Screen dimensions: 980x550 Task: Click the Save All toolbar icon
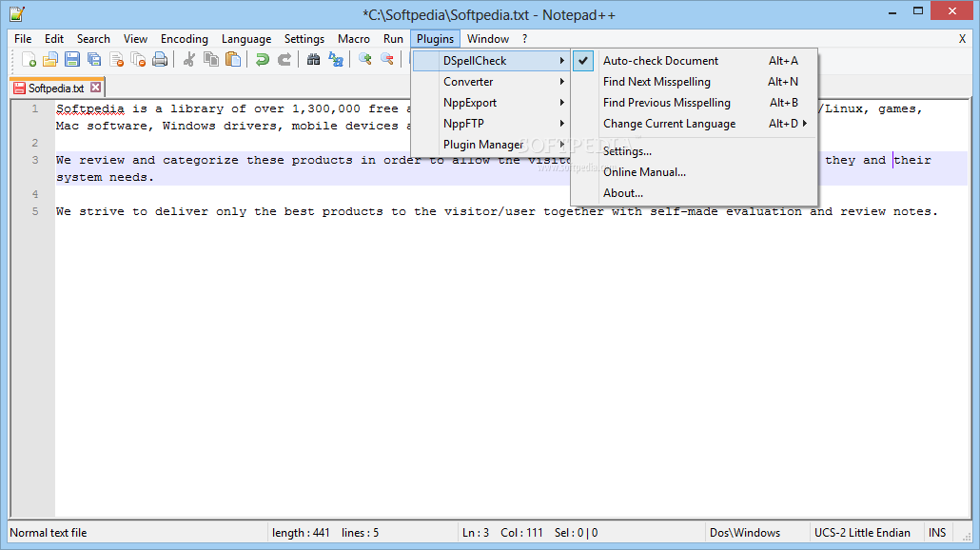pyautogui.click(x=94, y=59)
